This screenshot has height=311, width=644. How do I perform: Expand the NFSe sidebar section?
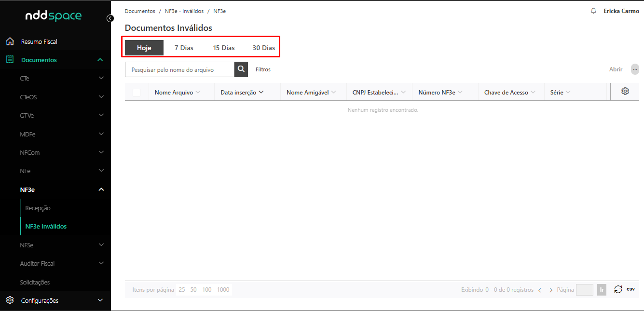[x=101, y=245]
